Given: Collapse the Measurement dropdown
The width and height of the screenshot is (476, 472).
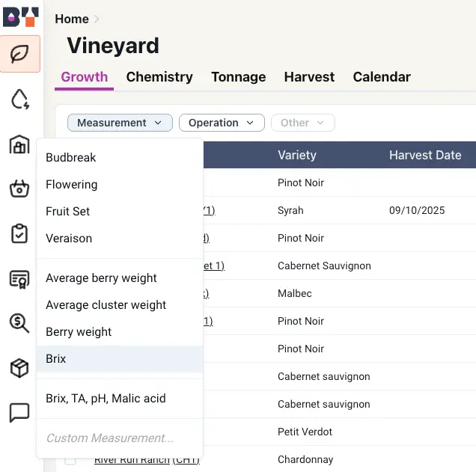Looking at the screenshot, I should coord(120,123).
